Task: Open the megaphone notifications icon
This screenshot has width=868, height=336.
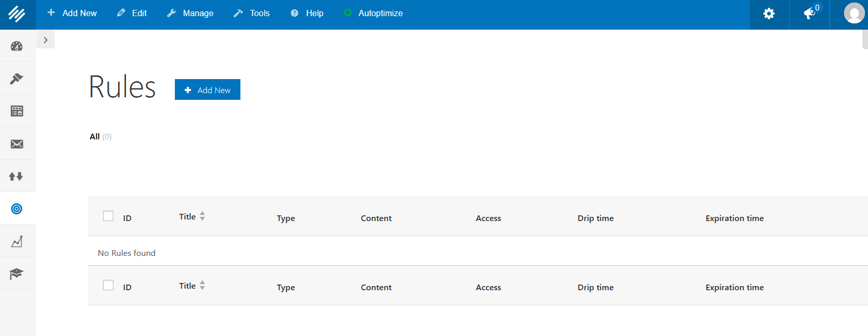Action: point(809,14)
